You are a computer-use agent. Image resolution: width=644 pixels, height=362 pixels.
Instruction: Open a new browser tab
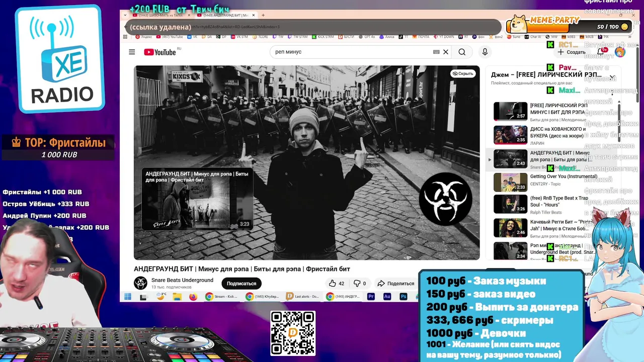pyautogui.click(x=263, y=15)
